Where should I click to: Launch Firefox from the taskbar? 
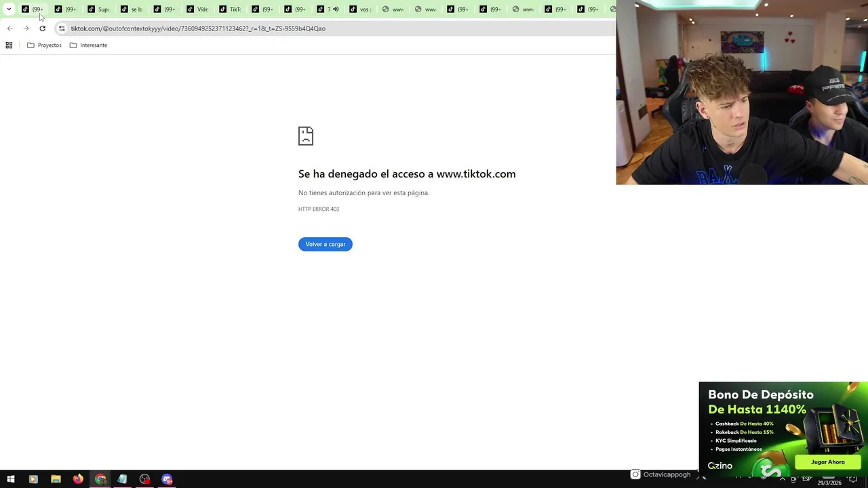[x=78, y=479]
